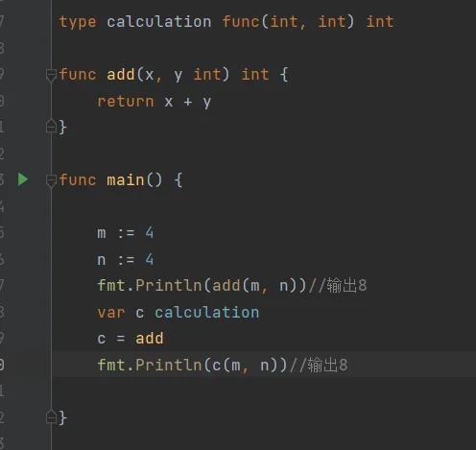Click Println in the c(m, n) line
Screen dimensions: 476x450
[x=169, y=365]
